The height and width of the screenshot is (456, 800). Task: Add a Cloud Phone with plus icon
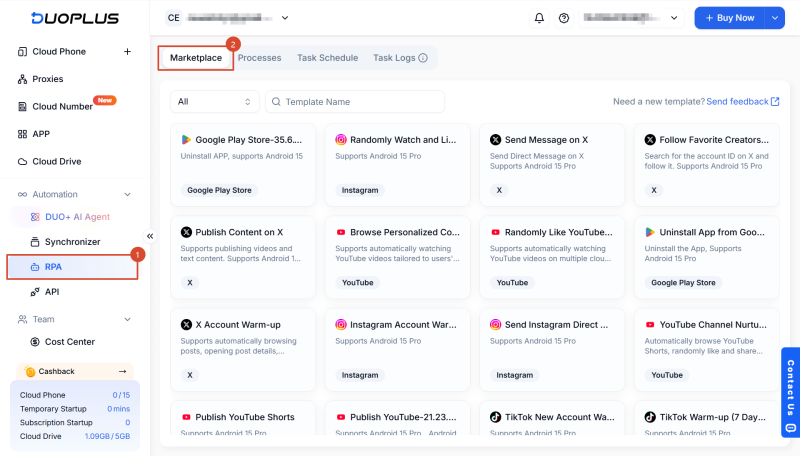127,52
